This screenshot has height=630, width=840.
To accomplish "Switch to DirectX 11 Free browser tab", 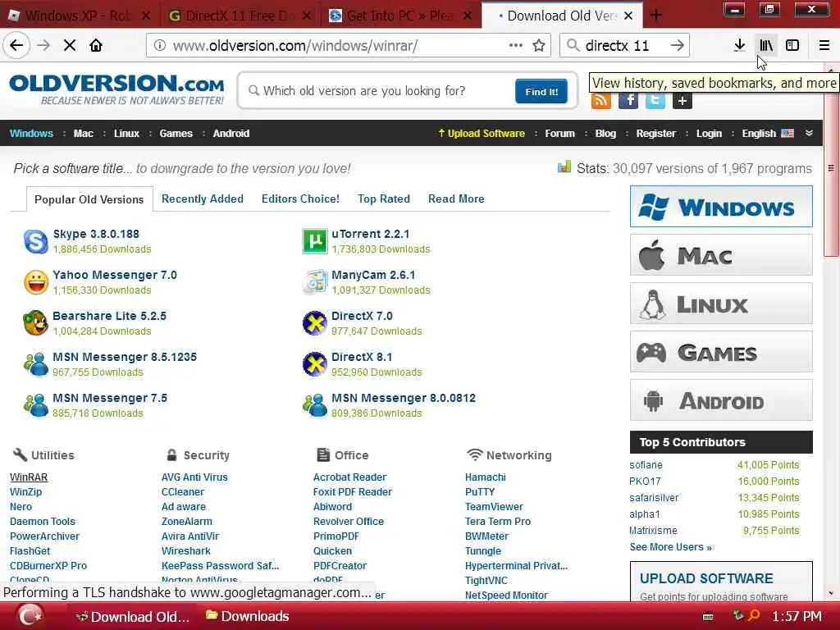I will click(240, 16).
